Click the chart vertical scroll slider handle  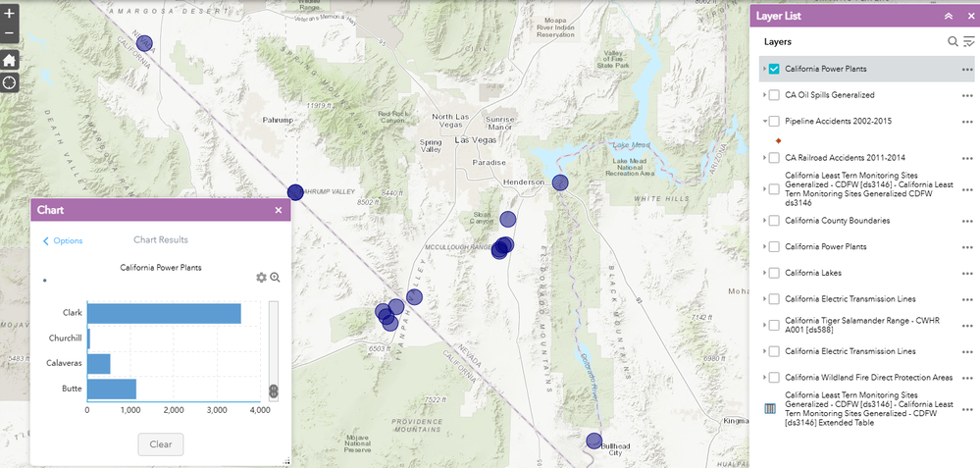tap(273, 391)
